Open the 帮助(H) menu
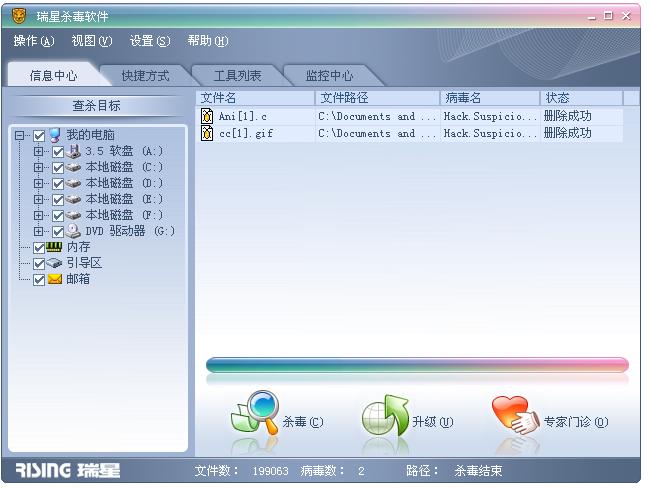The height and width of the screenshot is (489, 651). pyautogui.click(x=208, y=41)
